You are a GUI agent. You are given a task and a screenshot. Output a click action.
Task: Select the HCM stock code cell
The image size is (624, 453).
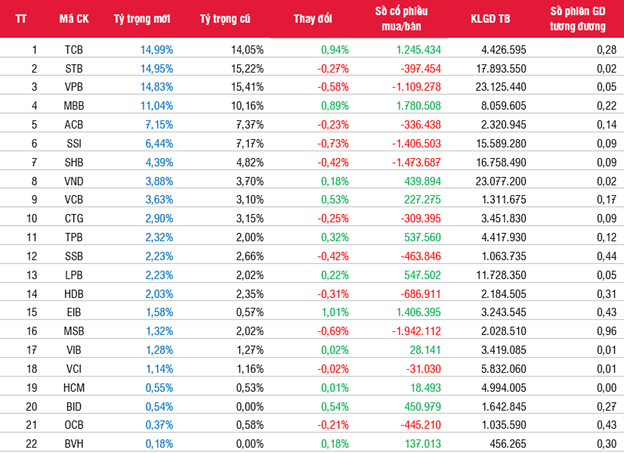click(74, 388)
